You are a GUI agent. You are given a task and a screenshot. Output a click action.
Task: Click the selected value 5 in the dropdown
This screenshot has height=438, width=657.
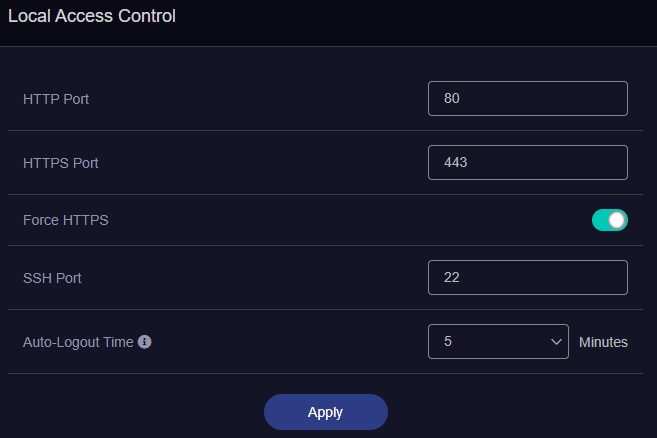[448, 342]
